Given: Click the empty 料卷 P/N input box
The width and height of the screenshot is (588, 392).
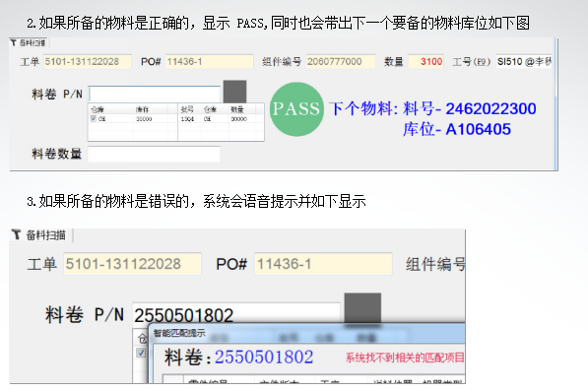Looking at the screenshot, I should click(x=155, y=94).
